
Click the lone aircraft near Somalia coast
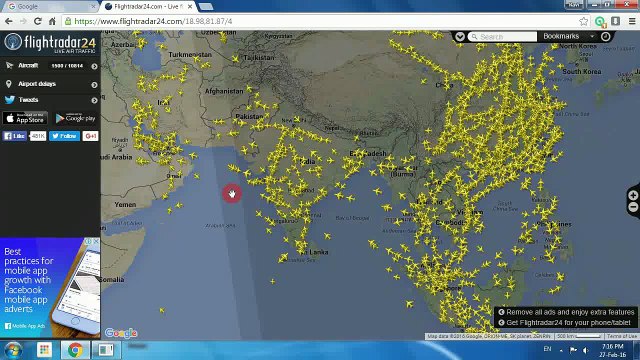pyautogui.click(x=162, y=311)
